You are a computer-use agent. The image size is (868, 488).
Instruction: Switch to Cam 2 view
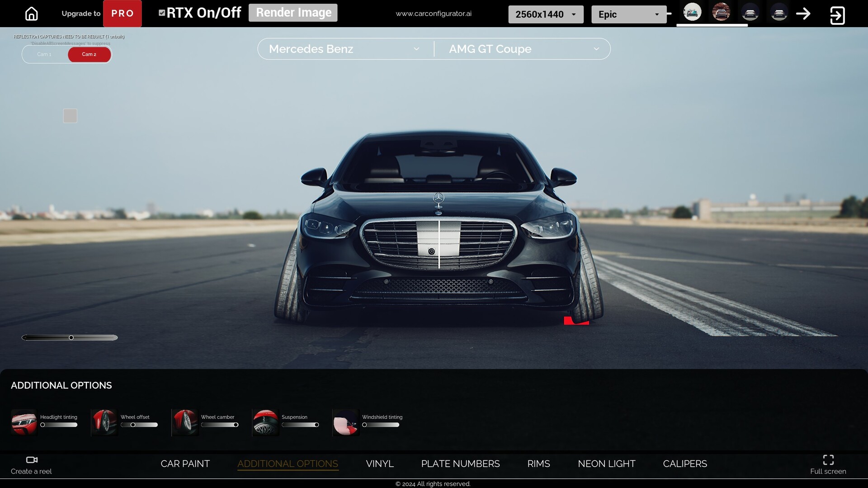point(89,54)
